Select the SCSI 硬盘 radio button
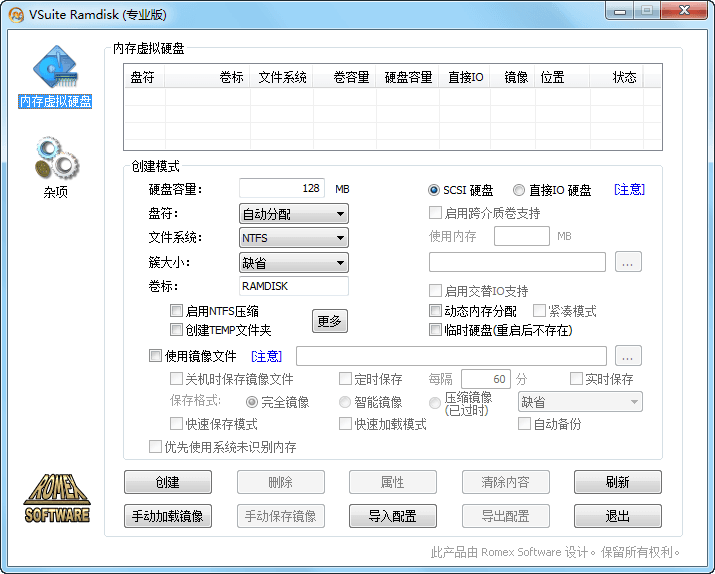Screen dimensions: 715x574 point(434,190)
